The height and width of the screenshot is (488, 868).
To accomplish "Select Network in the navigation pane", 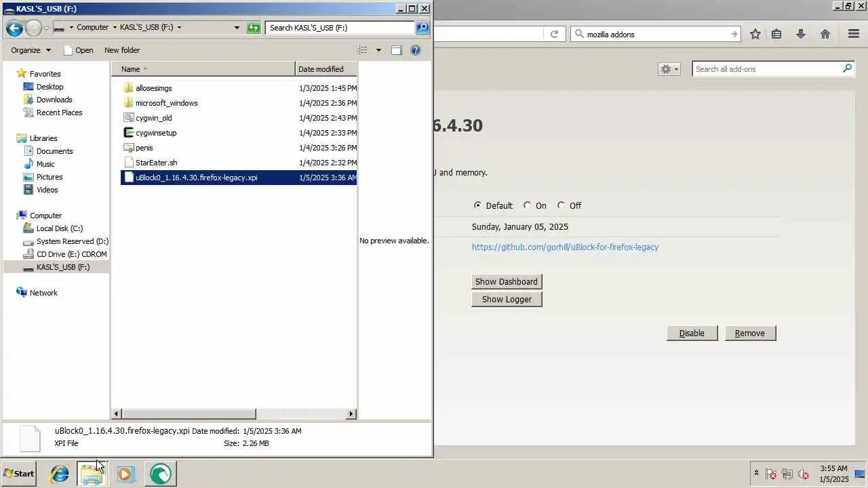I will [43, 293].
